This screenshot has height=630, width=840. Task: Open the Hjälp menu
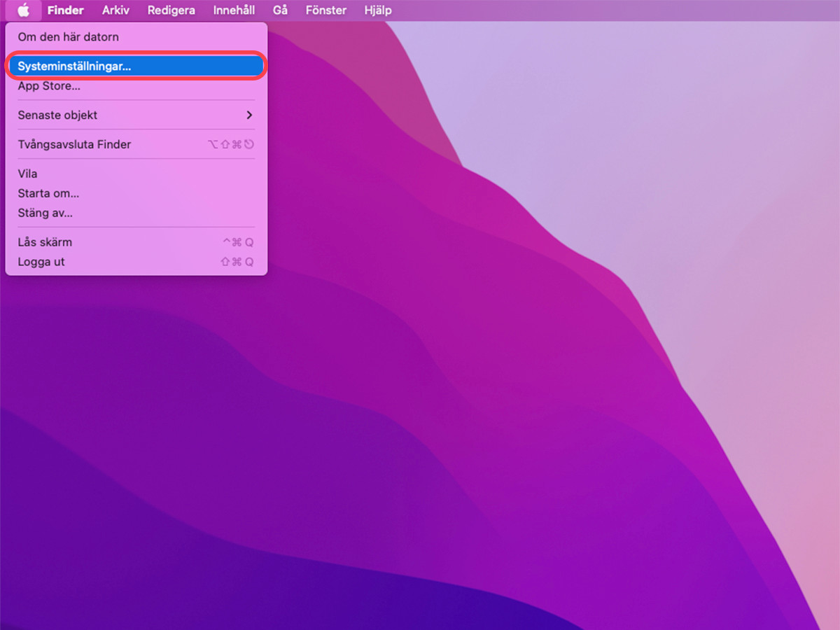(378, 10)
